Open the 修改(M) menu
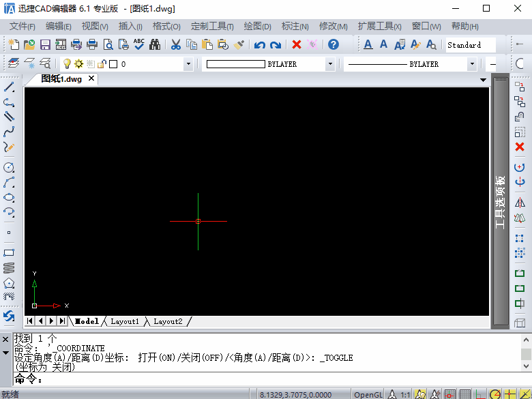This screenshot has width=532, height=399. pos(333,27)
